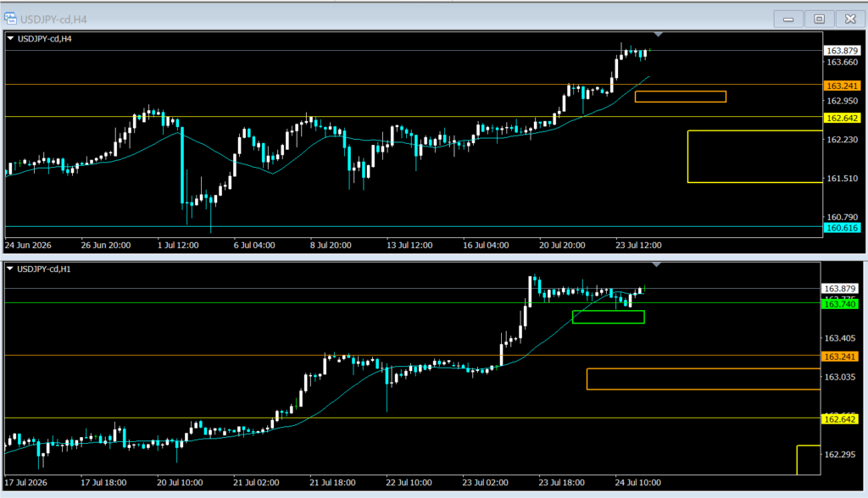Click the 162.295 price scale value on H1
868x498 pixels.
coord(840,454)
